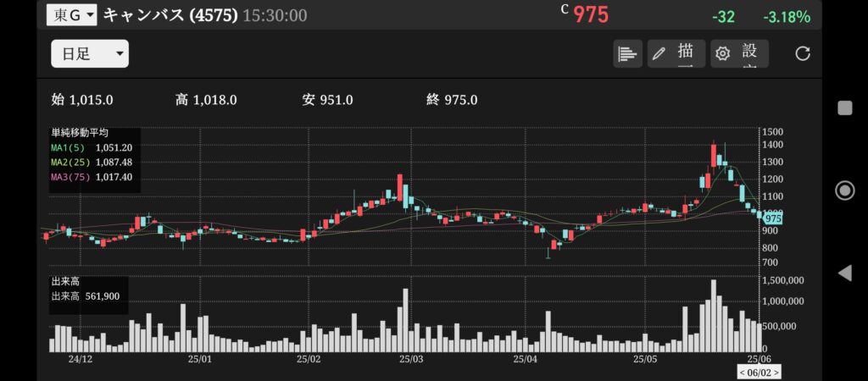868x381 pixels.
Task: Click the stock name キャンバス (4575)
Action: click(170, 15)
